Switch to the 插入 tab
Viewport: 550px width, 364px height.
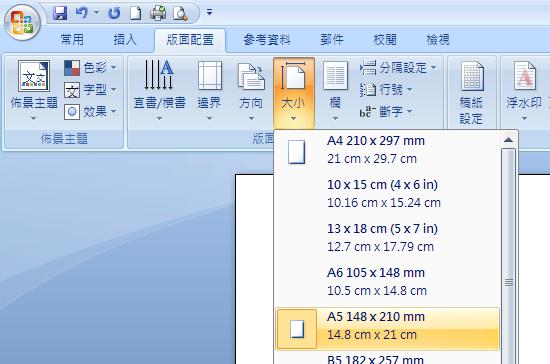pos(125,39)
